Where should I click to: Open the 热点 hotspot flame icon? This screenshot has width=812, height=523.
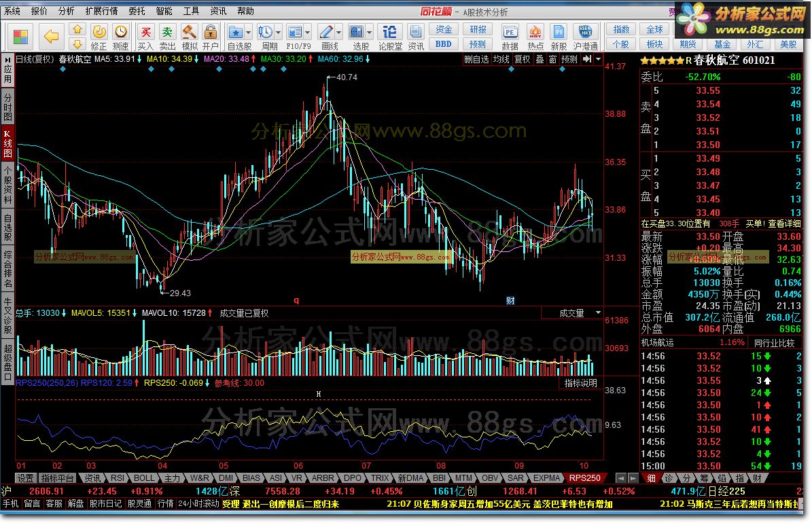click(x=535, y=37)
